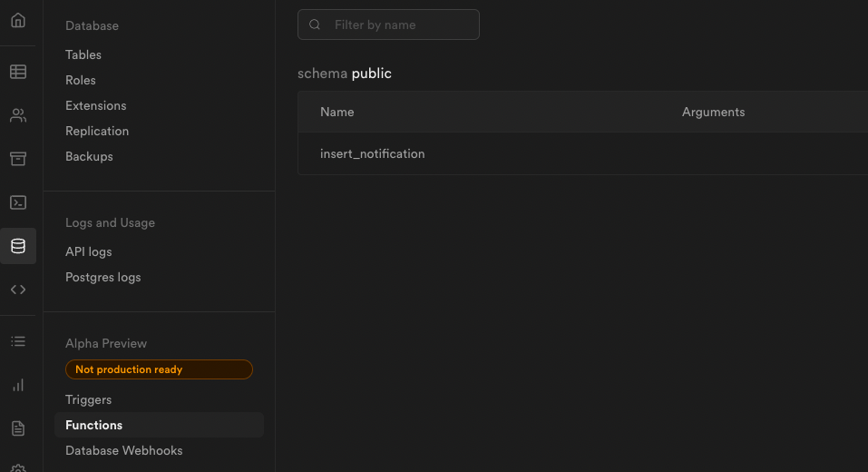868x472 pixels.
Task: Open Replication settings page
Action: click(x=97, y=132)
